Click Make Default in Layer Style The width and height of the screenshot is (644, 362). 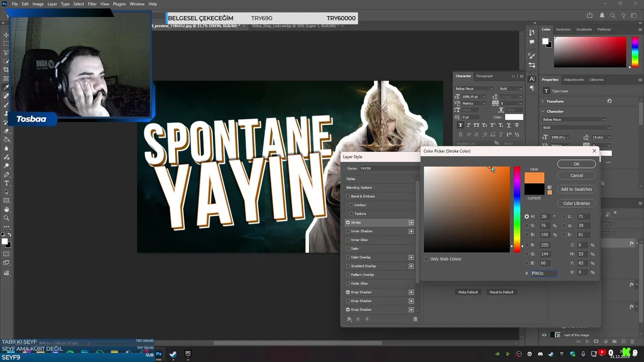(x=468, y=292)
